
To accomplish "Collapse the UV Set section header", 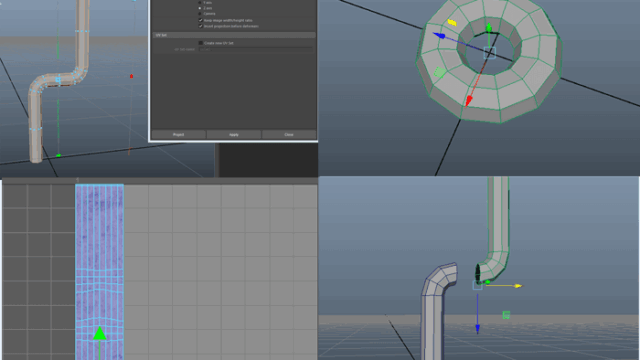I will 234,35.
